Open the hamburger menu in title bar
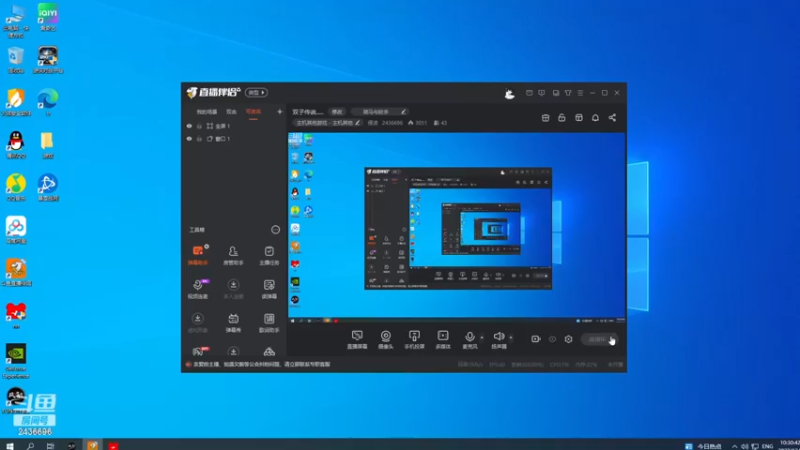 [x=580, y=93]
